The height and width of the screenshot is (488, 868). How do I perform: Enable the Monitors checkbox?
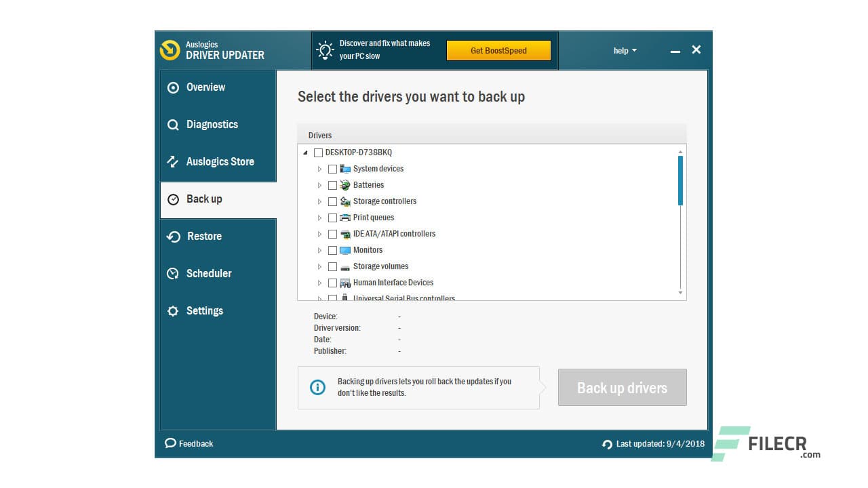coord(332,250)
